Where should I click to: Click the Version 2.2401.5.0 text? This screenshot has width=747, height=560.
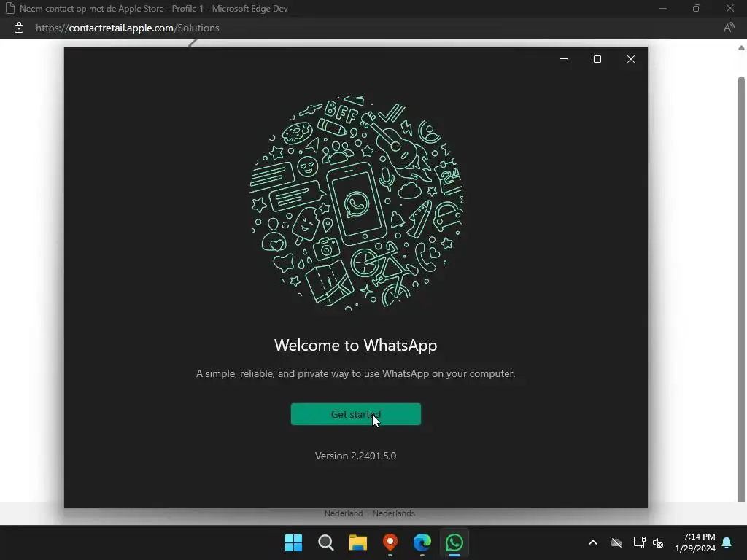(355, 456)
